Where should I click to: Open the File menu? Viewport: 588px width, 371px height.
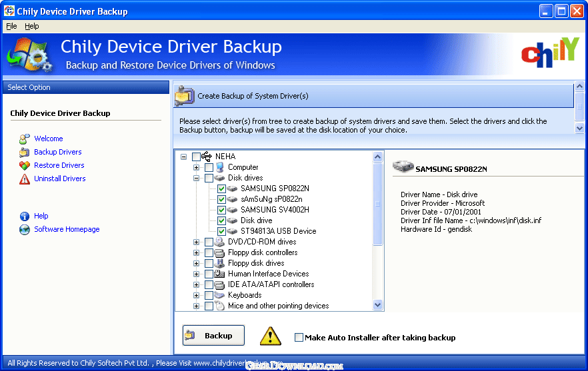11,26
